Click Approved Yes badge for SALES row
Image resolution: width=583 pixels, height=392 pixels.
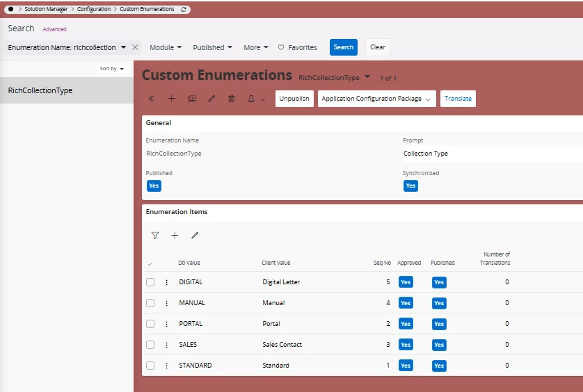[406, 345]
